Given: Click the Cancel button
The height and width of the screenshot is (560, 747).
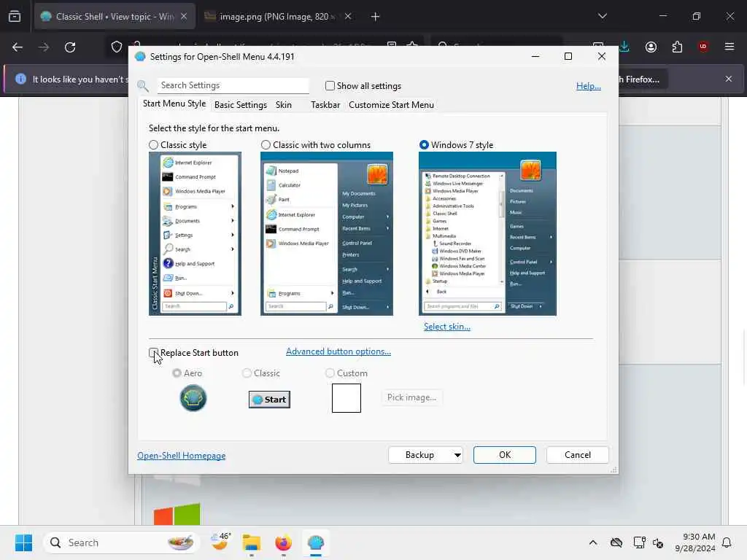Looking at the screenshot, I should tap(578, 455).
